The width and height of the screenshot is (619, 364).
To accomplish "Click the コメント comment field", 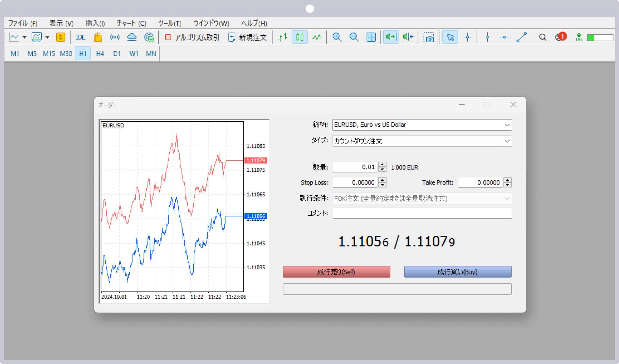I will pyautogui.click(x=422, y=213).
